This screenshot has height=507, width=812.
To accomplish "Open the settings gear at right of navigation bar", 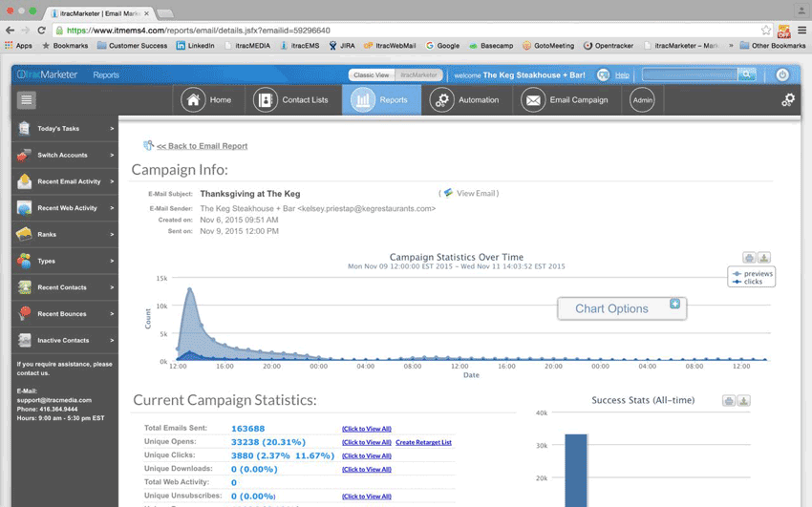I will [x=788, y=100].
